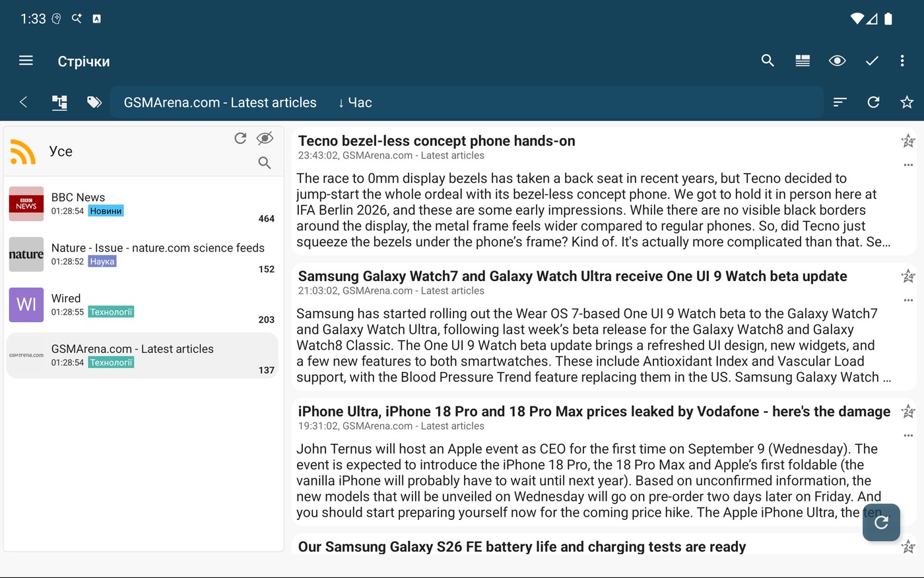Image resolution: width=924 pixels, height=578 pixels.
Task: Open Nature - Issue science feed
Action: tap(143, 255)
